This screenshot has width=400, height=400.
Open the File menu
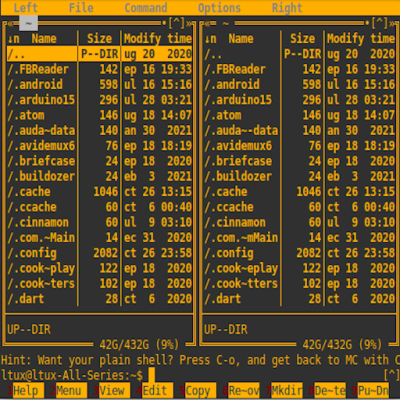(81, 8)
